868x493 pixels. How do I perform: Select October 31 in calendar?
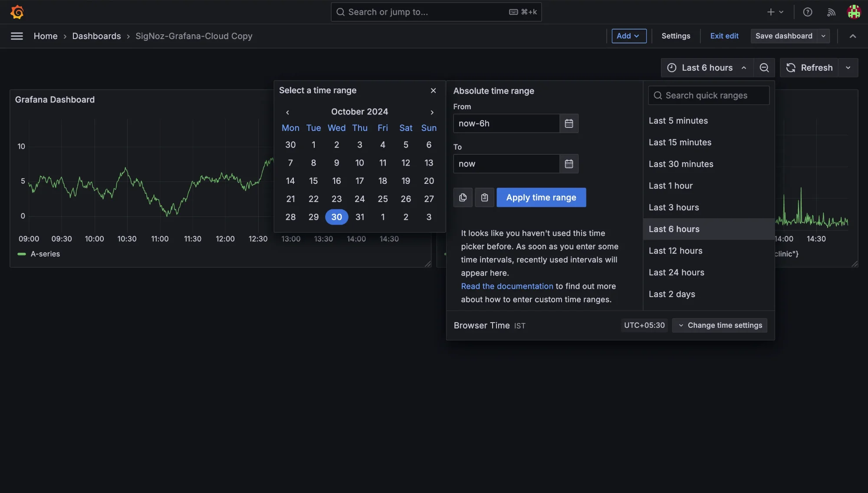coord(360,217)
